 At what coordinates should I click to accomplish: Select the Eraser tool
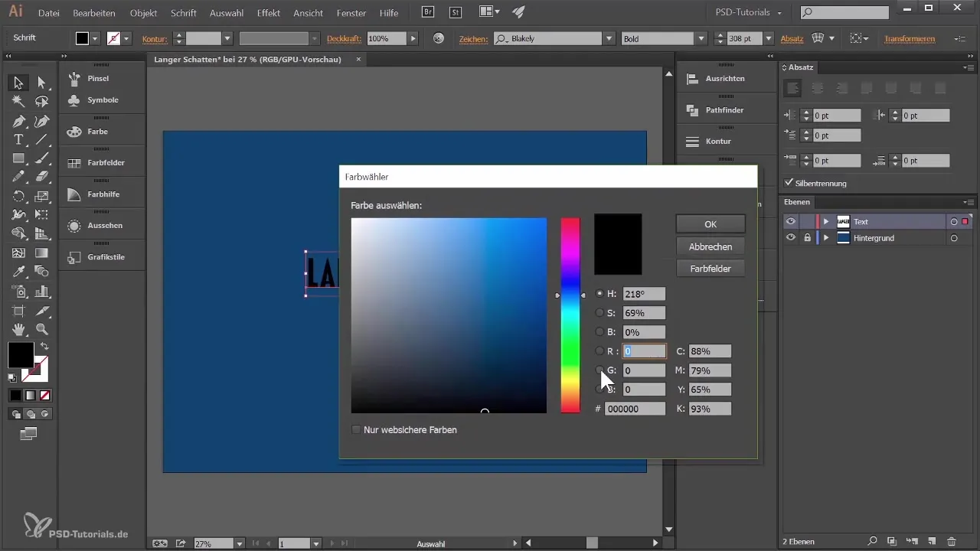click(x=42, y=177)
